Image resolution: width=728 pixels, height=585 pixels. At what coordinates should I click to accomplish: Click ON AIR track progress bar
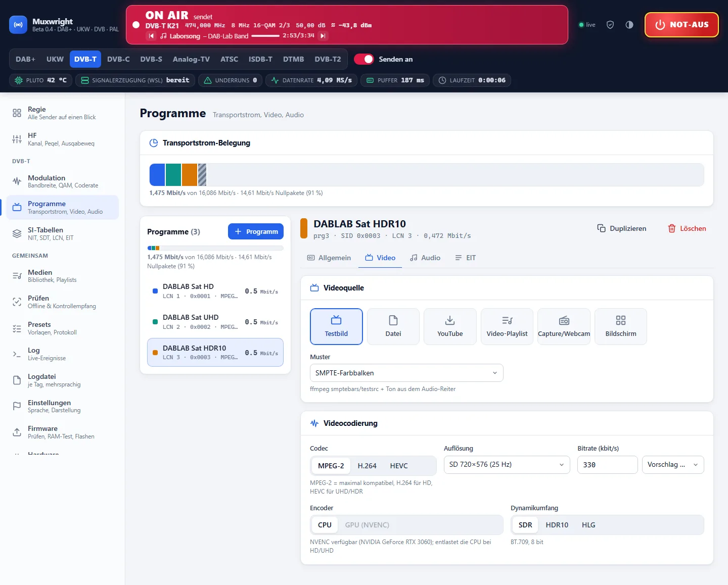(x=265, y=36)
